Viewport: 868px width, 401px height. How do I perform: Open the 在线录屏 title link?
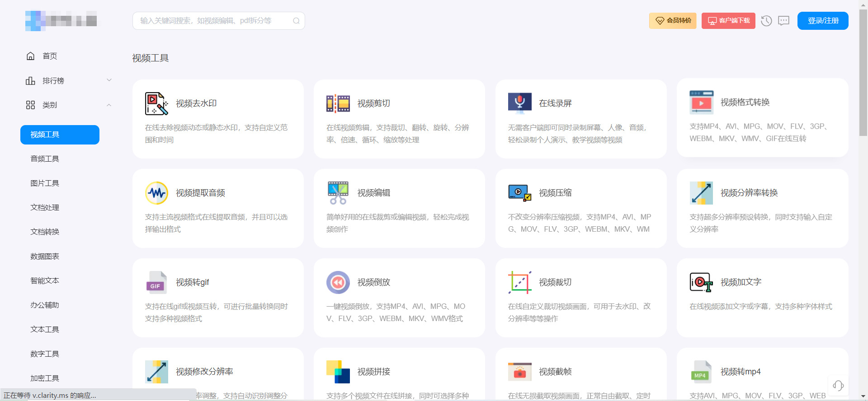555,103
